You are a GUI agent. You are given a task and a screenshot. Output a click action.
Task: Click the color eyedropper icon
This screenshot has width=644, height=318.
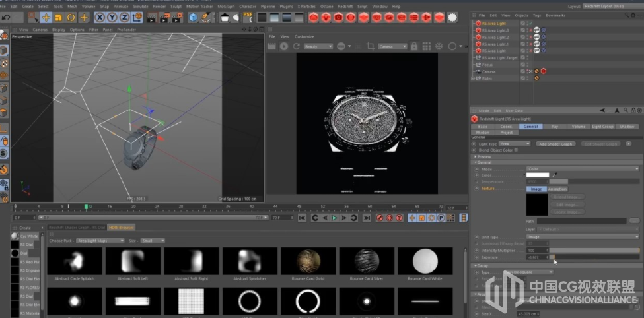coord(554,175)
